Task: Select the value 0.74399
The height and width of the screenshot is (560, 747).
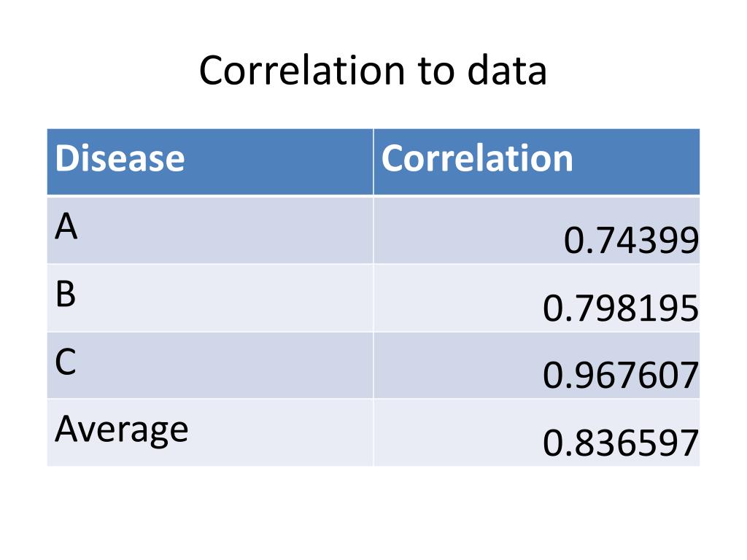Action: [631, 240]
